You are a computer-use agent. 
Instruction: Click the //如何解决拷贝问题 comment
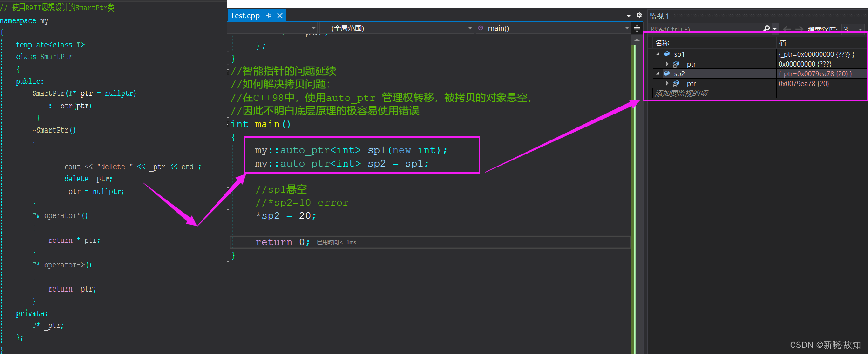coord(281,84)
